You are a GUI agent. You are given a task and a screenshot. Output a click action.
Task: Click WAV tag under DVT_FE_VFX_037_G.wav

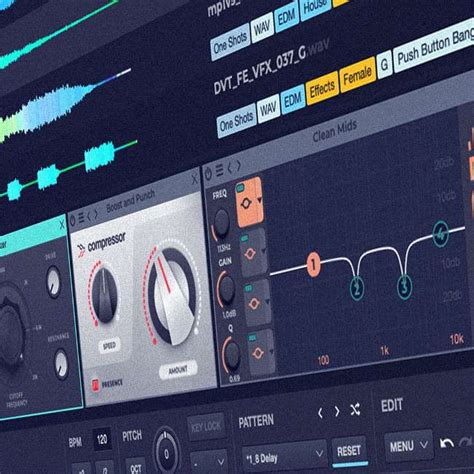(x=269, y=109)
